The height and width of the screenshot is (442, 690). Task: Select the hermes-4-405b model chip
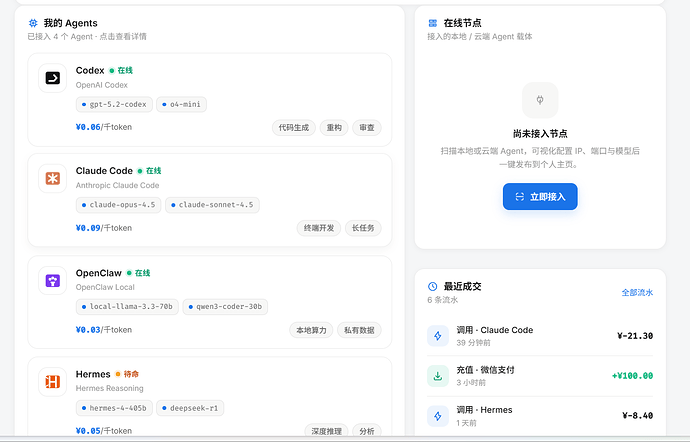point(114,408)
